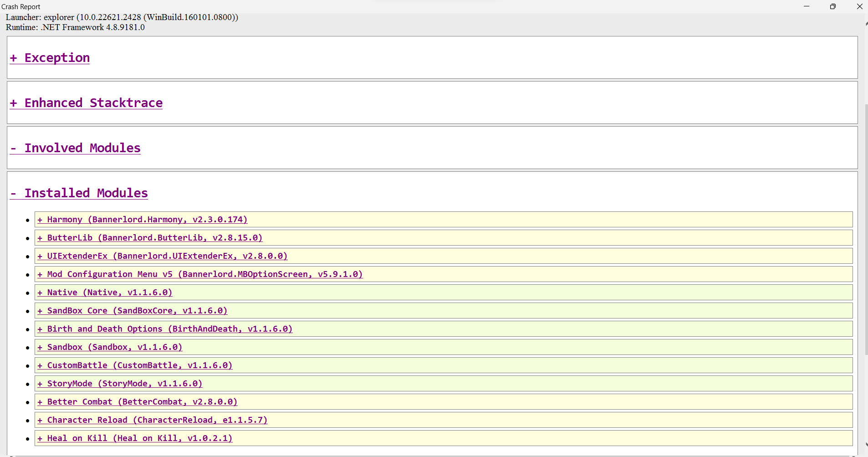The width and height of the screenshot is (868, 457).
Task: Expand the Exception section
Action: click(50, 58)
